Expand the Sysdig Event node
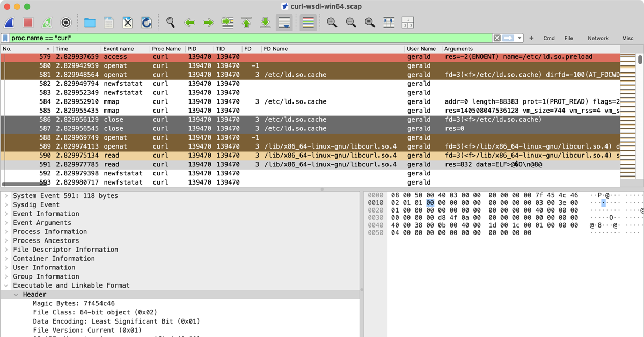This screenshot has height=337, width=644. [6, 204]
